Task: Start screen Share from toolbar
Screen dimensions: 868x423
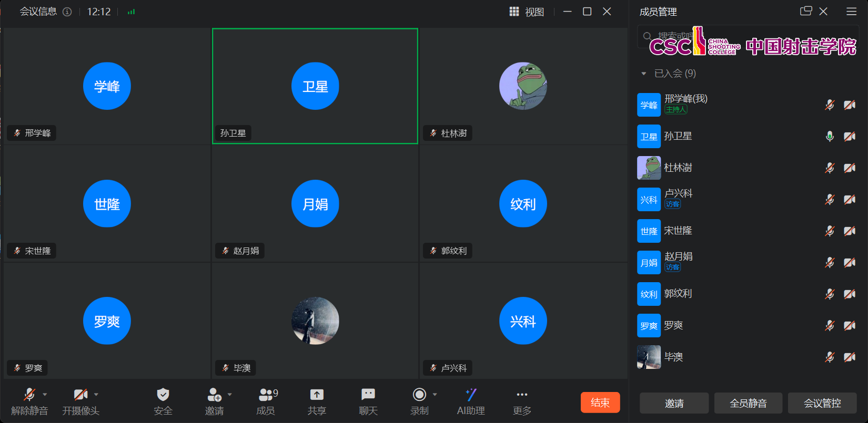Action: coord(317,395)
